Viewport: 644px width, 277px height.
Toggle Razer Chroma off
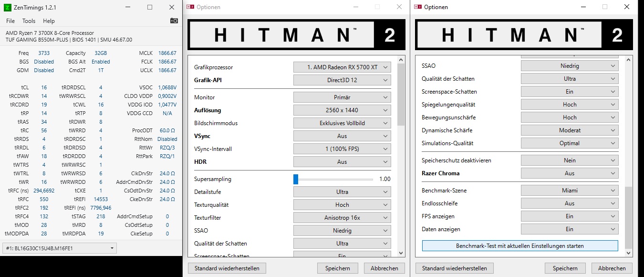569,173
